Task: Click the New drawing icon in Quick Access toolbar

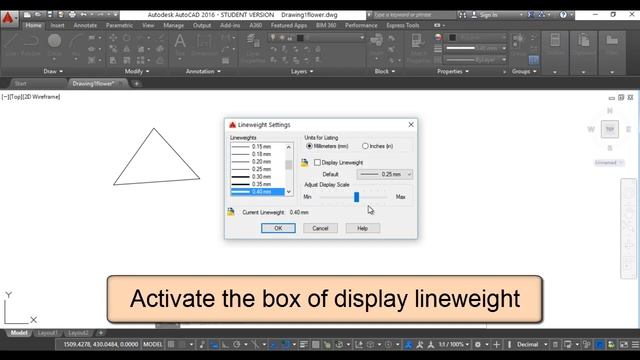Action: [x=27, y=15]
